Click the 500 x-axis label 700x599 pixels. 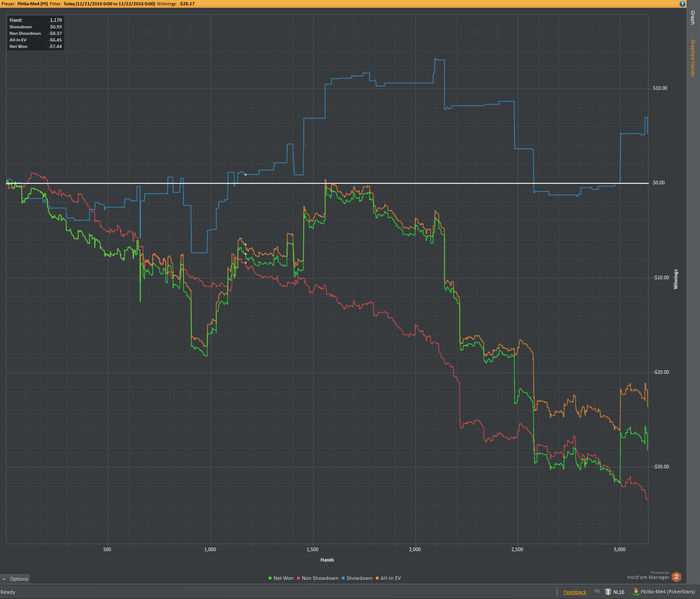(x=107, y=549)
